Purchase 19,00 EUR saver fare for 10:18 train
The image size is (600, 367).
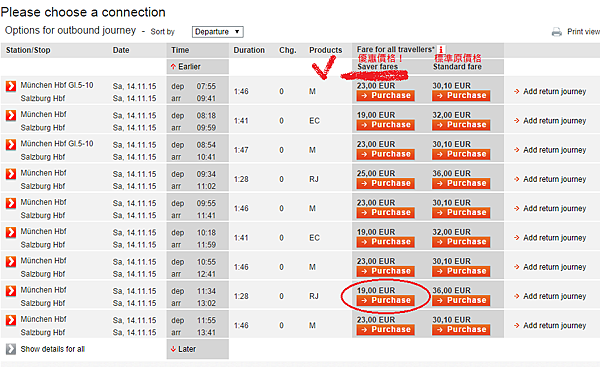(385, 242)
